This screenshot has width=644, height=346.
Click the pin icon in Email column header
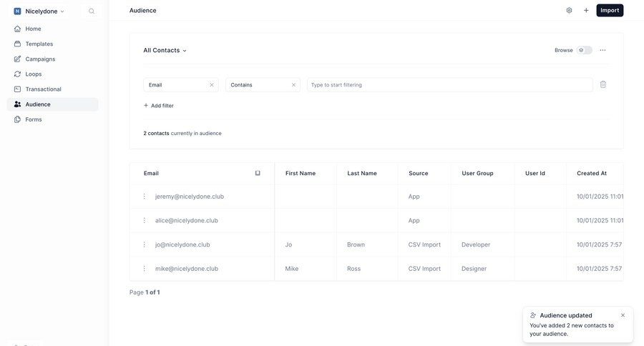coord(258,173)
